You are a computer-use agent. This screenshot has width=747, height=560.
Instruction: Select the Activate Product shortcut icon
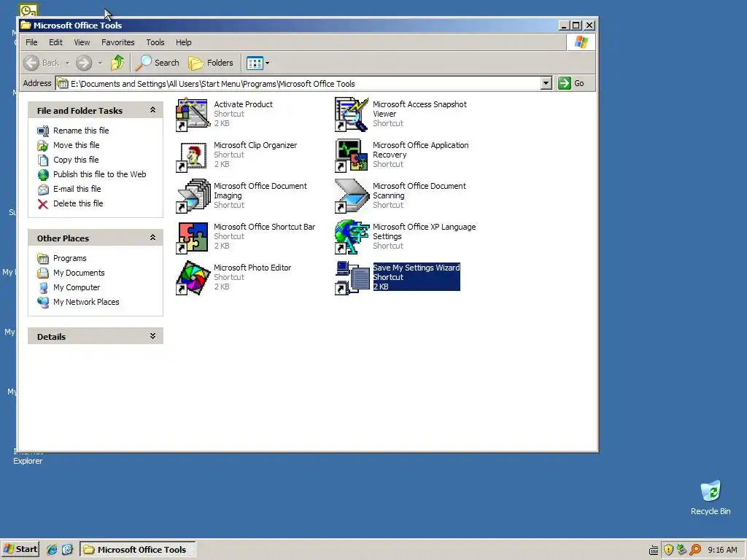[193, 114]
